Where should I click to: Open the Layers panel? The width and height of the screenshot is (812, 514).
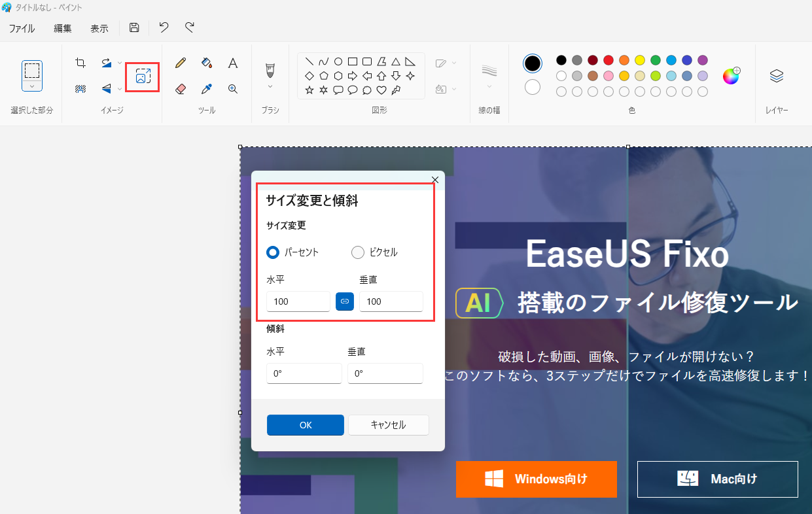[776, 75]
